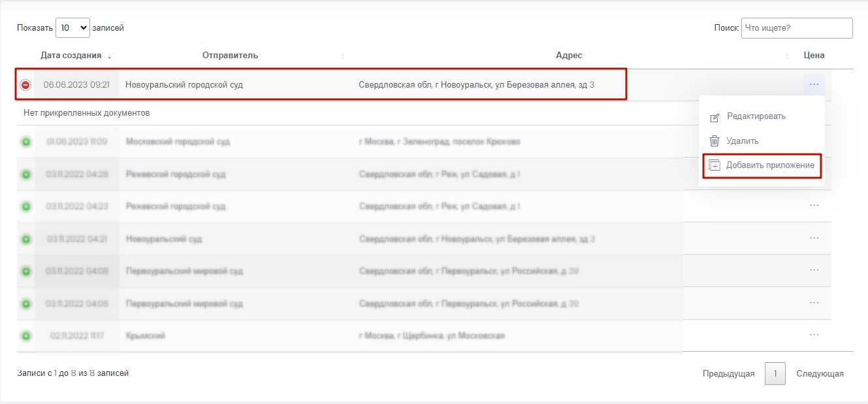The width and height of the screenshot is (868, 404).
Task: Click the Следующая pagination link
Action: (x=820, y=374)
